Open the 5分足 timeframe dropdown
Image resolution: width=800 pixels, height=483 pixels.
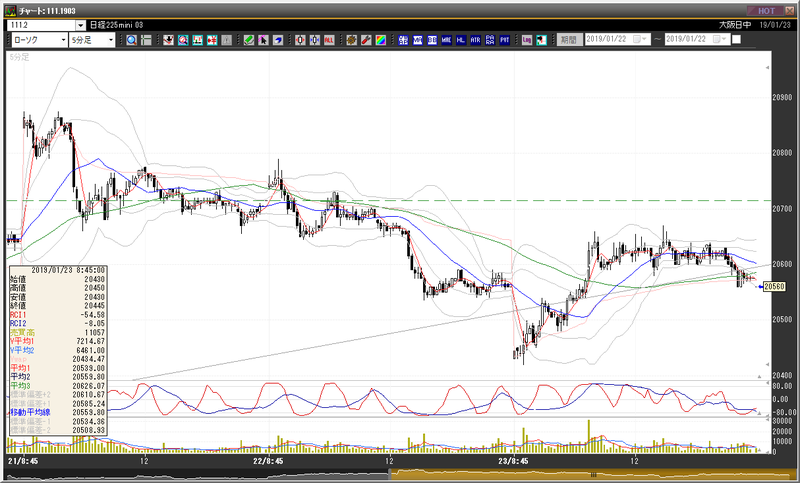tap(92, 40)
